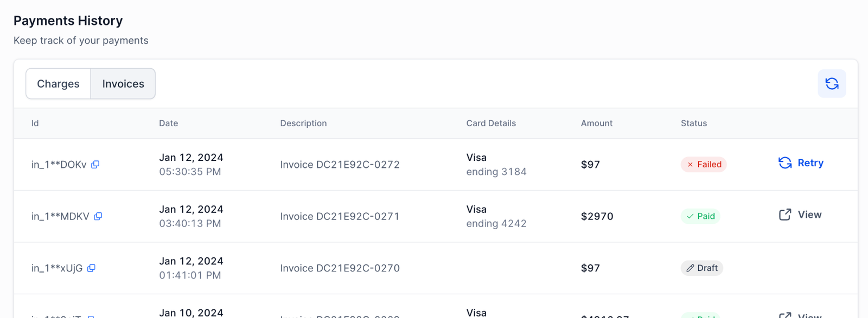Click Invoice DC21E92C-0270 description
Image resolution: width=868 pixels, height=318 pixels.
pyautogui.click(x=340, y=268)
